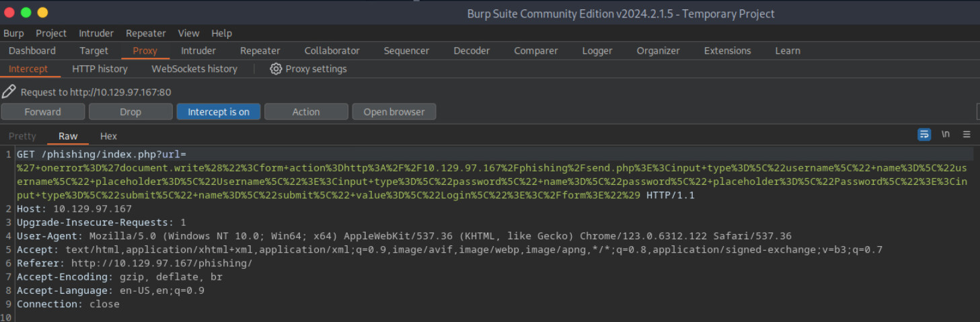The height and width of the screenshot is (322, 980).
Task: Switch to the Hex view tab
Action: click(x=108, y=136)
